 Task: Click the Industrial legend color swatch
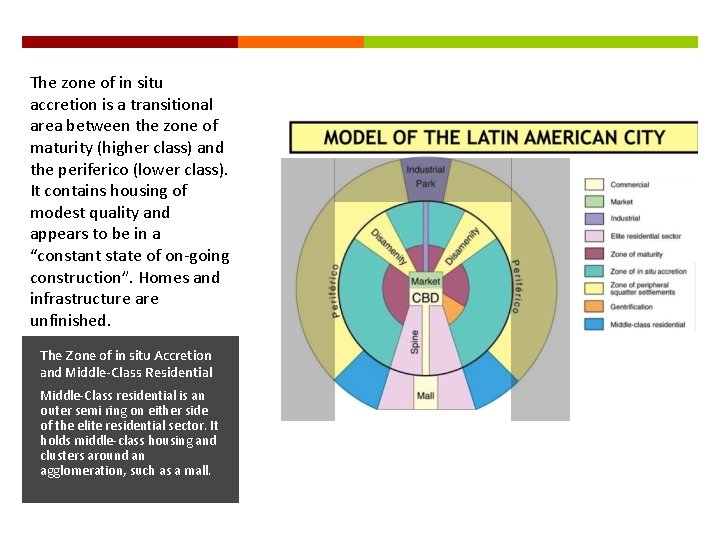[594, 219]
